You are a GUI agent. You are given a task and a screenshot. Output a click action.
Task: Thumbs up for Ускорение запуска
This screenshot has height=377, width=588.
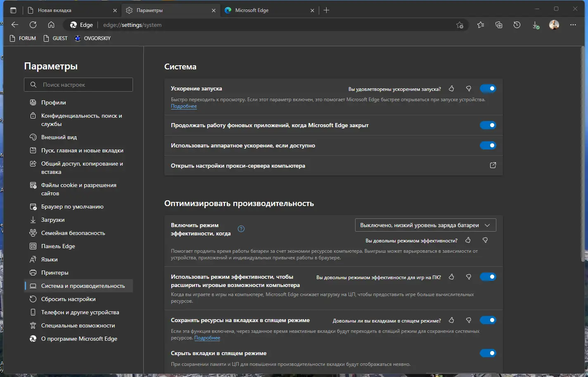pyautogui.click(x=451, y=89)
